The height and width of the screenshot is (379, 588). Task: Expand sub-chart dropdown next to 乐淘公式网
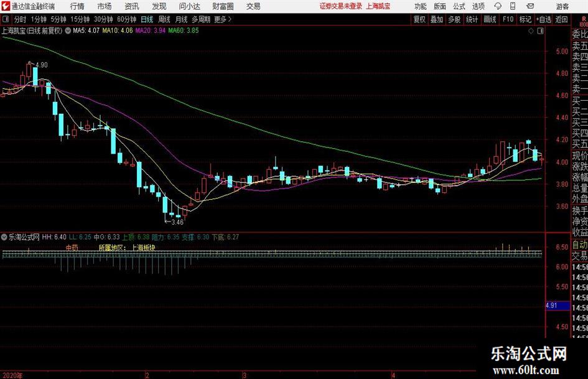point(4,237)
